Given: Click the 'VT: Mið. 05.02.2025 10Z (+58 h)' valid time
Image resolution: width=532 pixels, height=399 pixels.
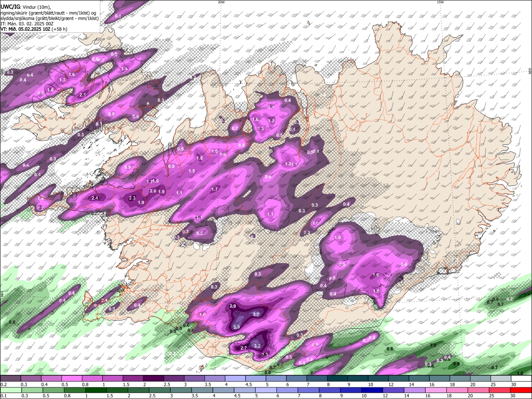Looking at the screenshot, I should click(x=34, y=29).
